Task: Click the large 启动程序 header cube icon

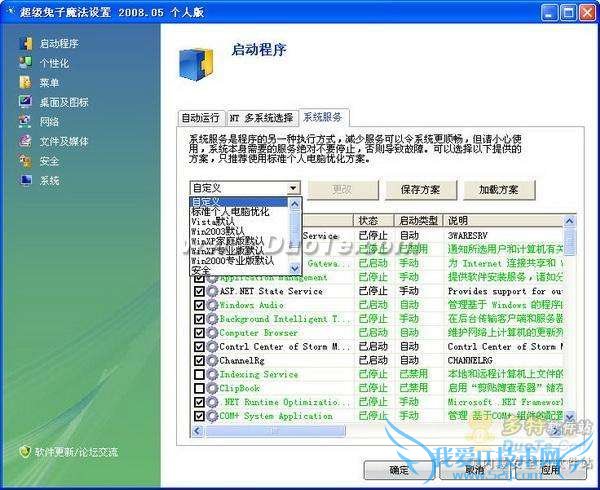Action: tap(196, 64)
